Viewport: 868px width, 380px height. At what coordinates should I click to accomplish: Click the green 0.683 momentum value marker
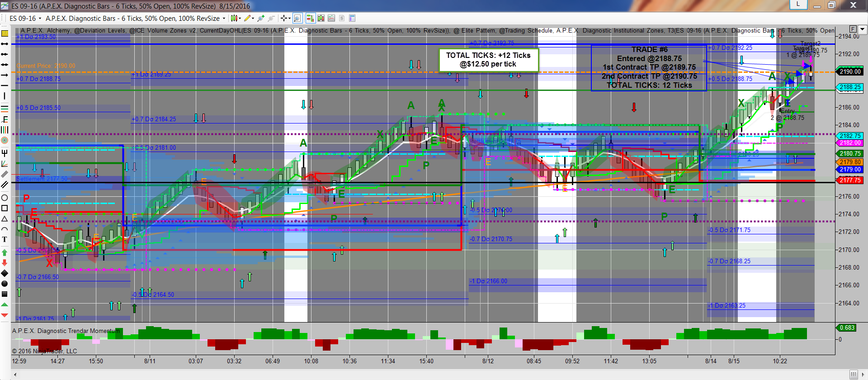(847, 328)
